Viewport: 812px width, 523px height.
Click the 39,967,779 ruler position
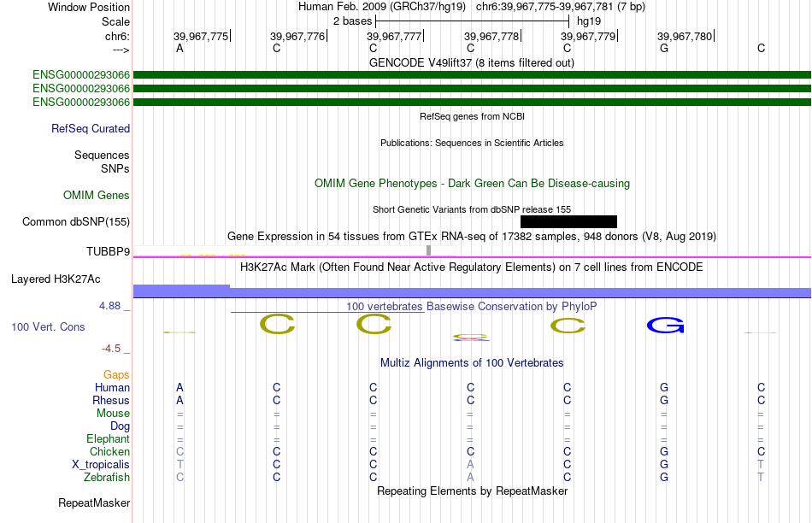click(589, 36)
